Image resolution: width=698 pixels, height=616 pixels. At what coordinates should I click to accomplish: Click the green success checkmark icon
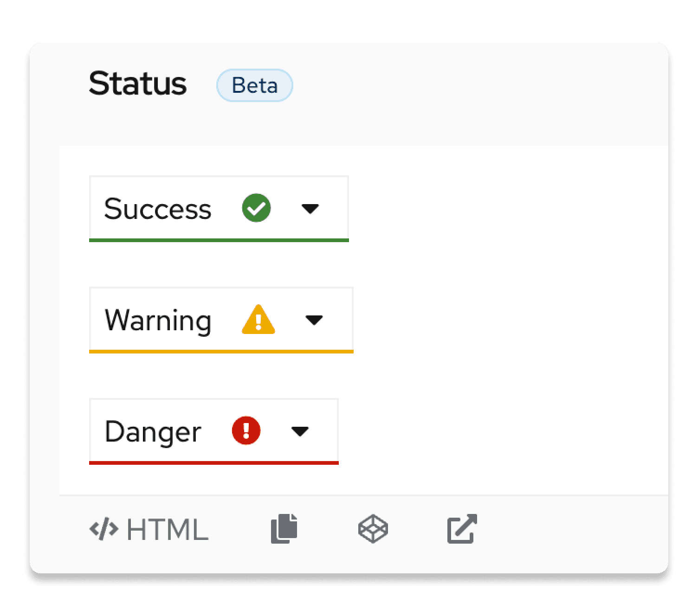coord(256,208)
